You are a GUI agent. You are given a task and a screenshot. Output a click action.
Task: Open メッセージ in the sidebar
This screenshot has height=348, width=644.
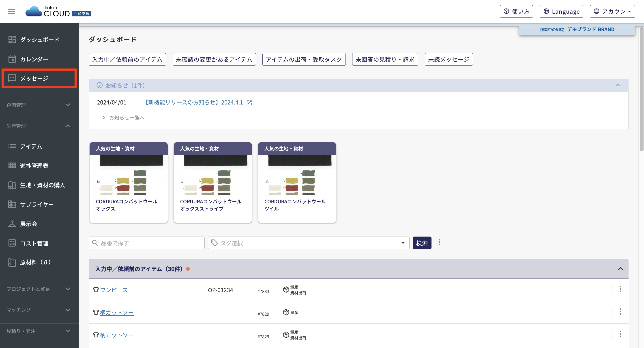click(39, 78)
